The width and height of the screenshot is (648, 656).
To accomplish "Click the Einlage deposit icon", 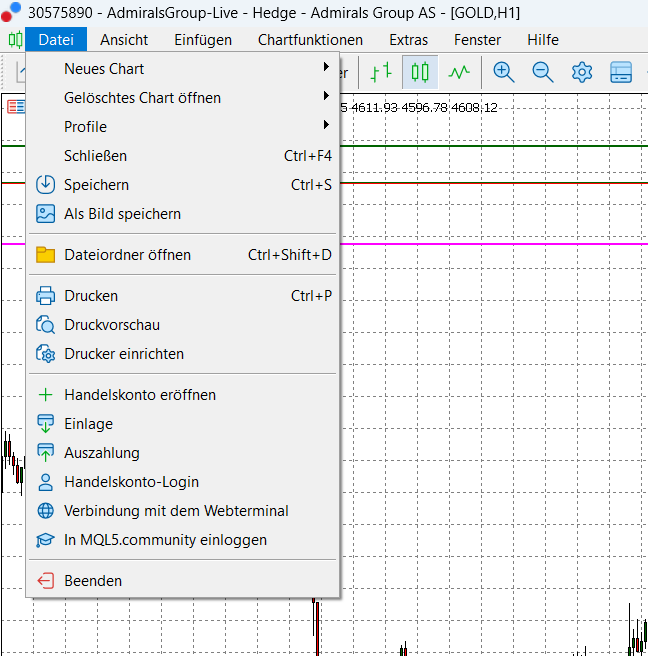I will click(x=45, y=424).
